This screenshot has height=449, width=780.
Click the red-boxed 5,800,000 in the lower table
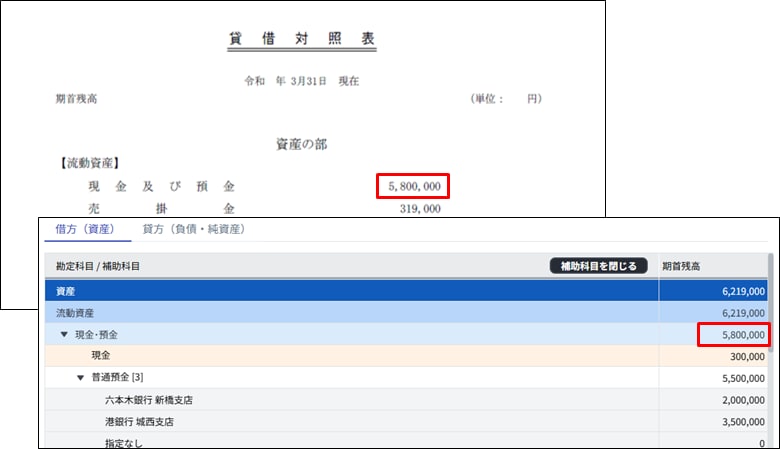734,335
